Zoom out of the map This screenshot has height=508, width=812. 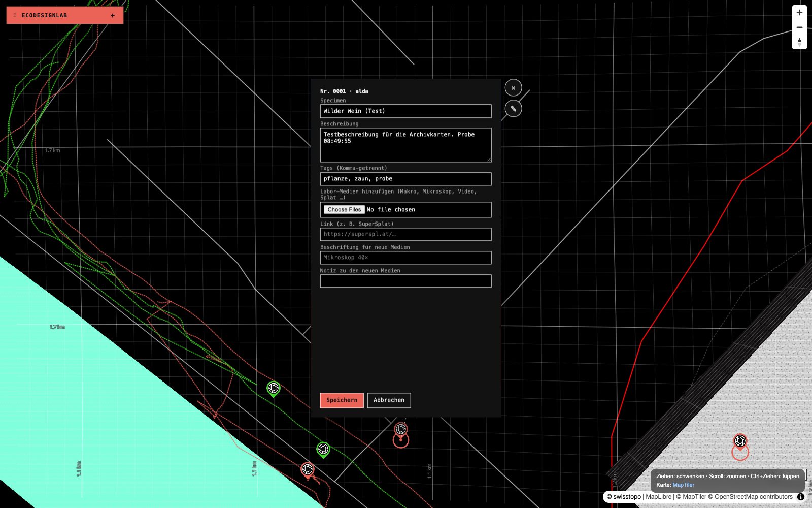click(799, 27)
